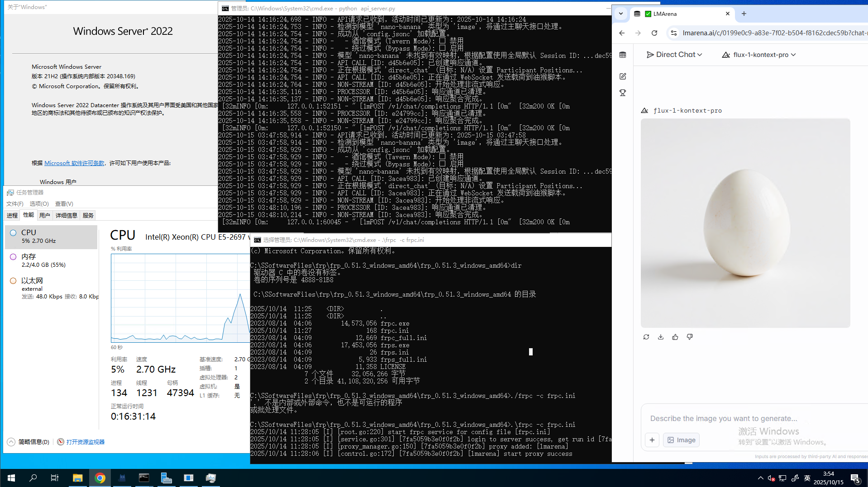The height and width of the screenshot is (487, 868).
Task: Select the 内存 (Memory) resource item
Action: pyautogui.click(x=51, y=260)
